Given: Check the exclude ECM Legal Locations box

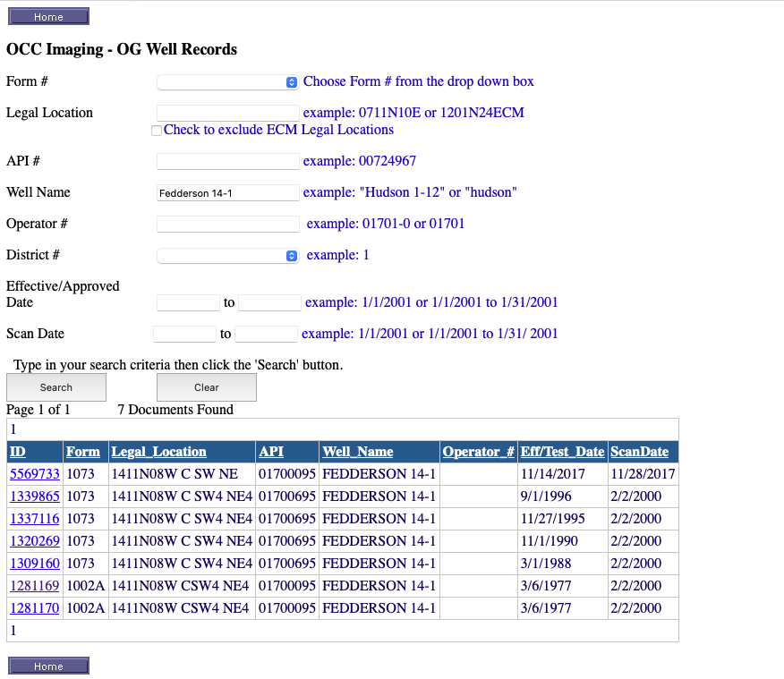Looking at the screenshot, I should (157, 131).
